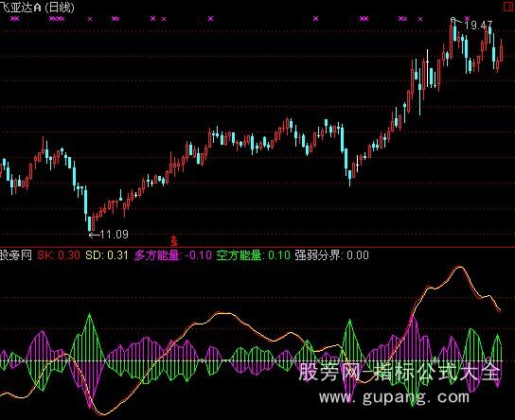The height and width of the screenshot is (420, 515).
Task: Click the 空方能量: 0.10 readout
Action: [253, 255]
